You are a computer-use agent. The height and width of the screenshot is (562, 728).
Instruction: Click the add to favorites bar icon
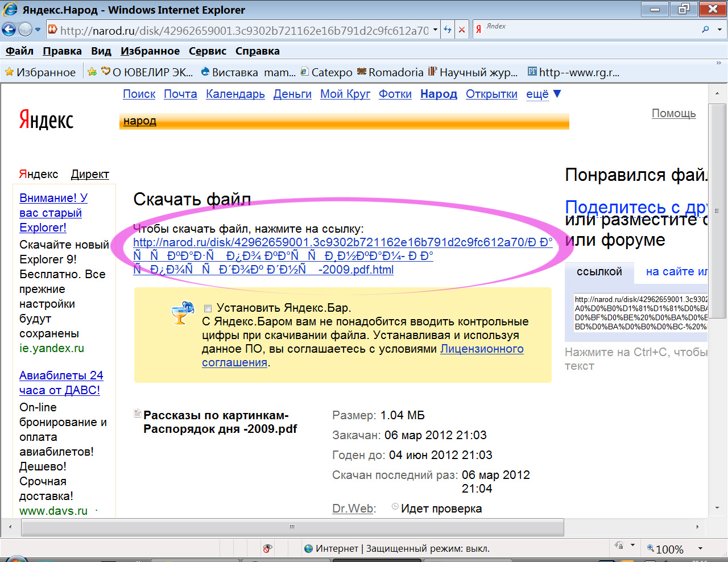(92, 72)
